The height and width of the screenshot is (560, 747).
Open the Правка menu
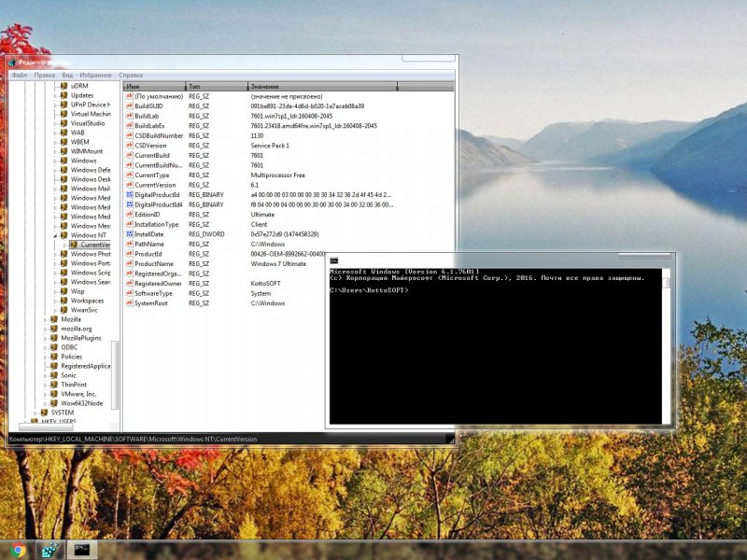[x=44, y=76]
